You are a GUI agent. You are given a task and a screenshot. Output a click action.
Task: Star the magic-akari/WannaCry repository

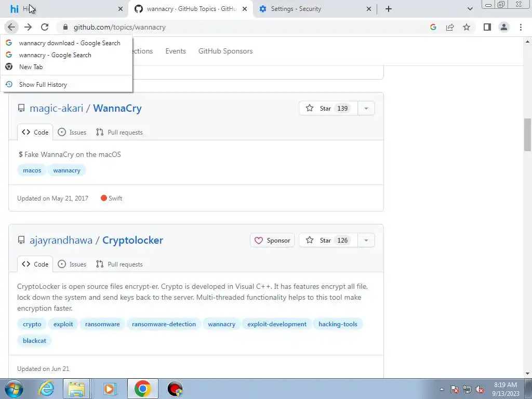coord(328,108)
